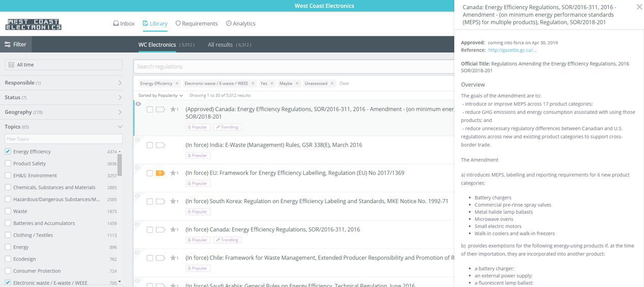Viewport: 644px width, 287px height.
Task: Open India E-Waste (Management) Rules regulation
Action: [274, 145]
